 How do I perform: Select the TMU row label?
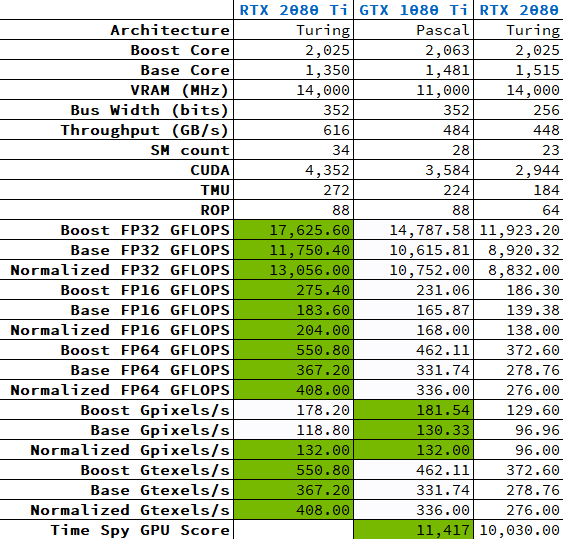coord(215,190)
